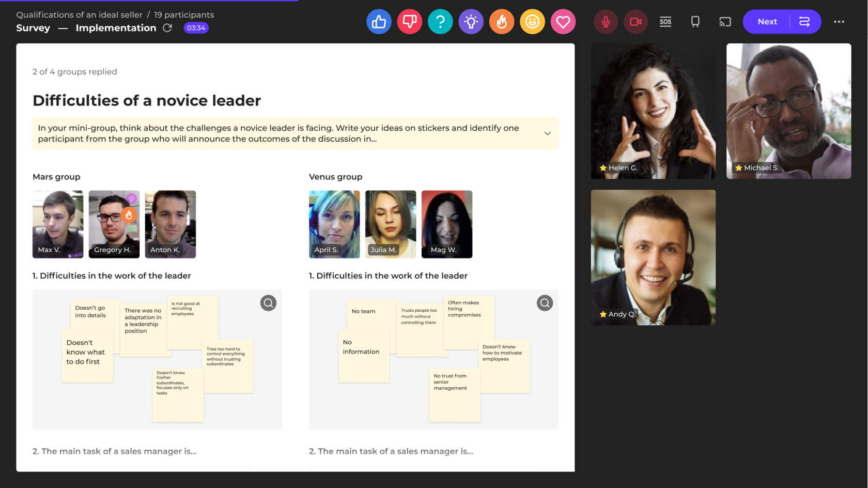Screen dimensions: 868x488
Task: Click the question mark reaction
Action: pyautogui.click(x=440, y=22)
